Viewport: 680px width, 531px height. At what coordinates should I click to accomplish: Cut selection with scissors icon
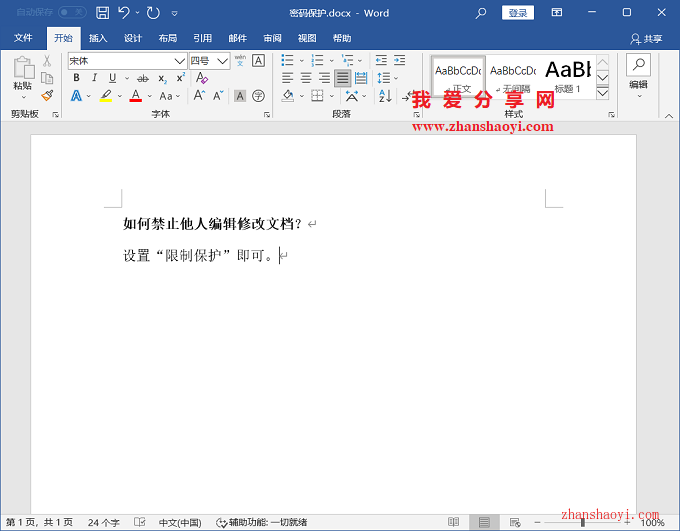pos(47,61)
